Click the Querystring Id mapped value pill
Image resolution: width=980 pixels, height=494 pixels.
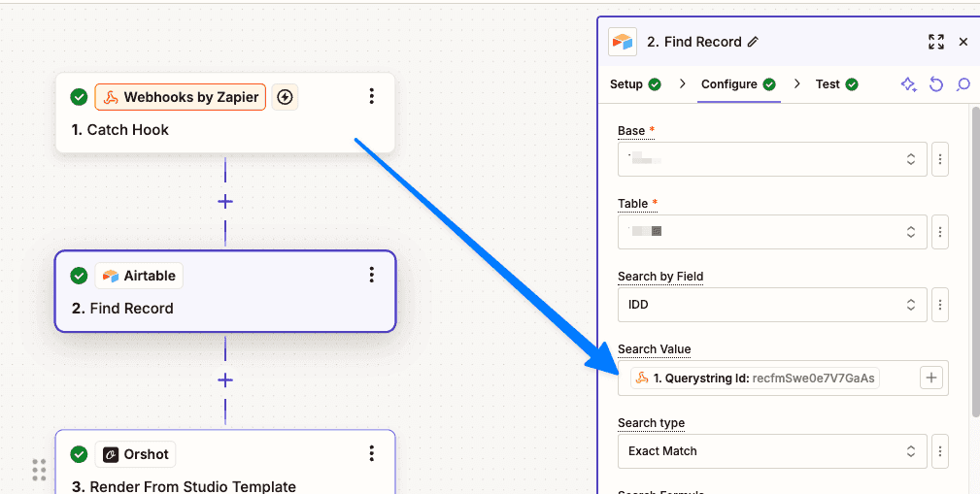click(755, 378)
